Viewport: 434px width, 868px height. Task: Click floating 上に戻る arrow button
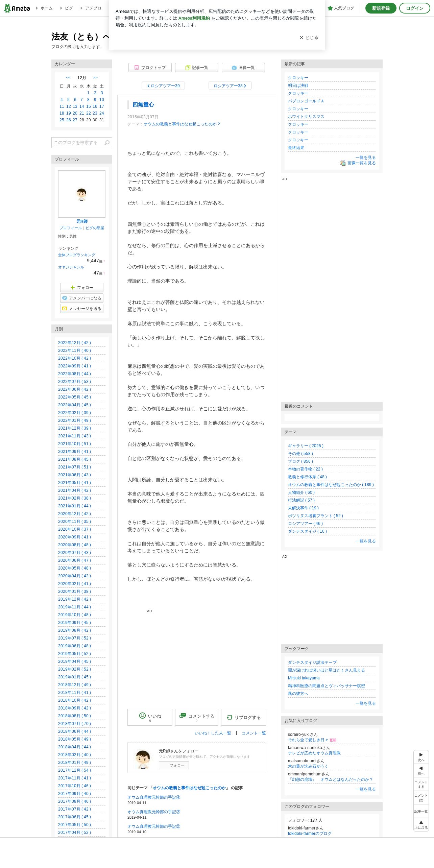coord(421,825)
